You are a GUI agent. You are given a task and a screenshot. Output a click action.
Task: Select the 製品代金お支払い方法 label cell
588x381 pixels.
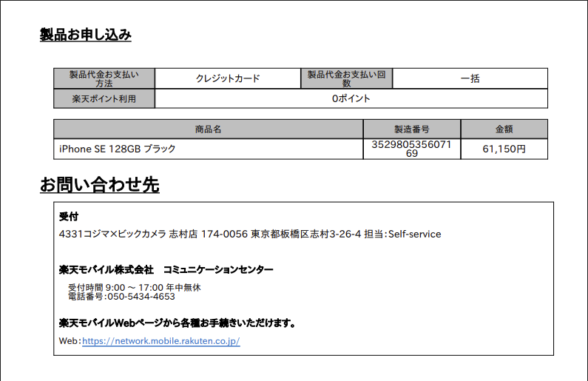point(104,78)
